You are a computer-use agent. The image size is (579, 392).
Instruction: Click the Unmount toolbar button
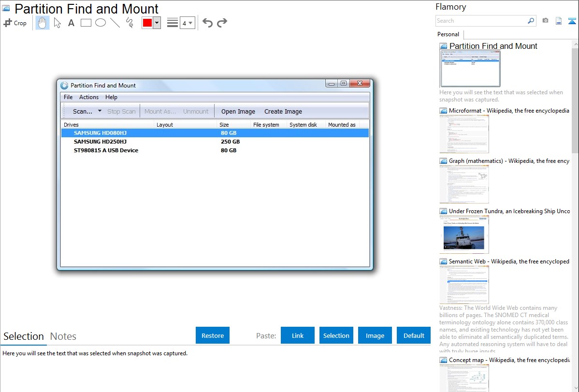(196, 111)
